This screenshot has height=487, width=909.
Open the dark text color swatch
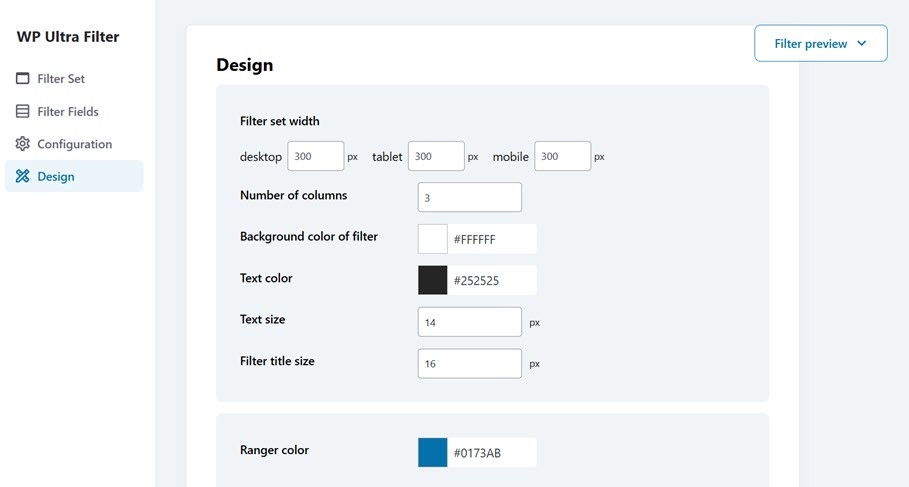click(432, 280)
